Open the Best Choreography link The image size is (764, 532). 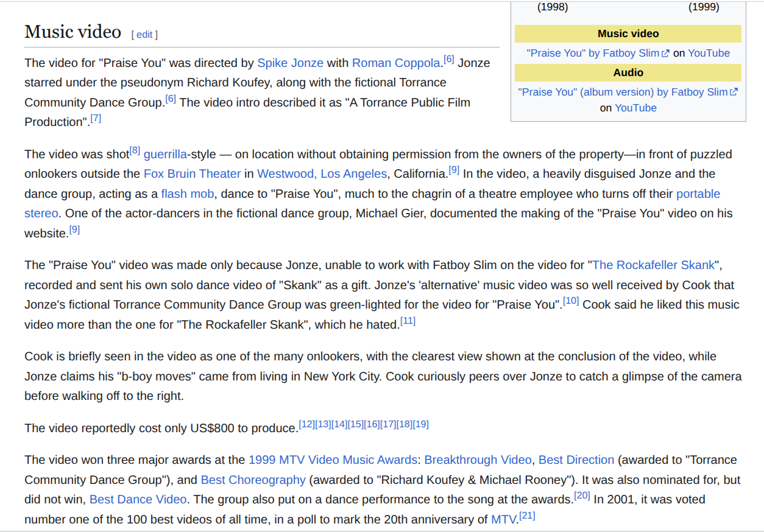click(253, 480)
